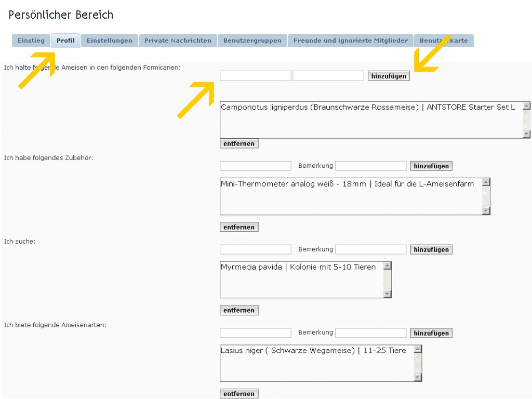Screen dimensions: 532x399
Task: Click entfernen below the Mini-Thermometer list
Action: pyautogui.click(x=239, y=227)
